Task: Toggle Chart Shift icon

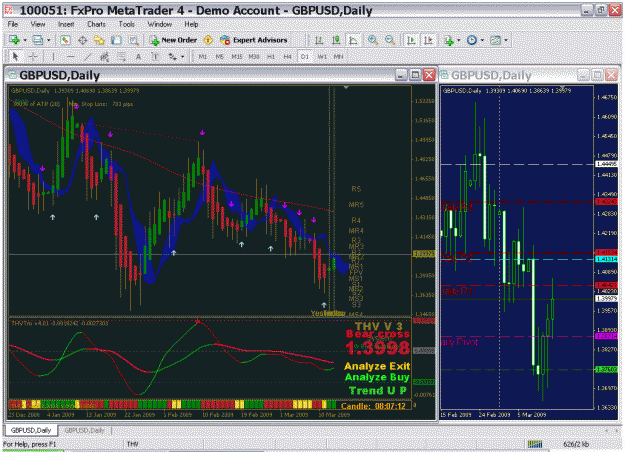Action: pos(428,40)
